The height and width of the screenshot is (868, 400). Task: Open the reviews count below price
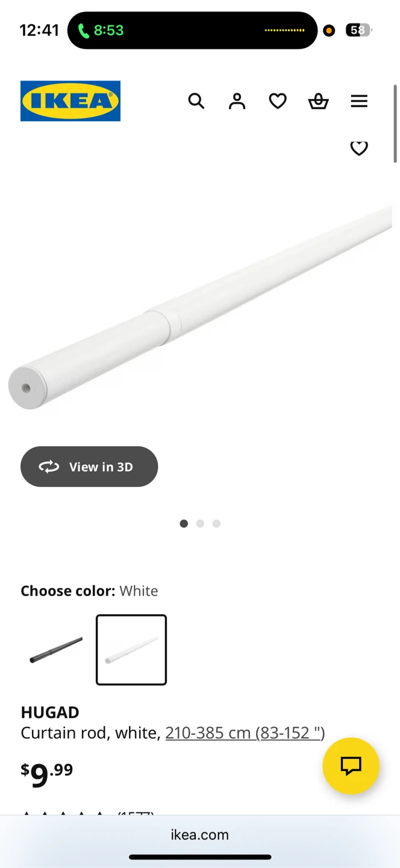click(x=136, y=813)
